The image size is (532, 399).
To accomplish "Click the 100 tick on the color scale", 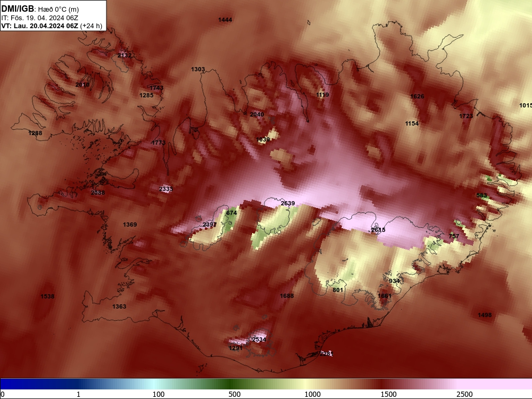I will [159, 394].
